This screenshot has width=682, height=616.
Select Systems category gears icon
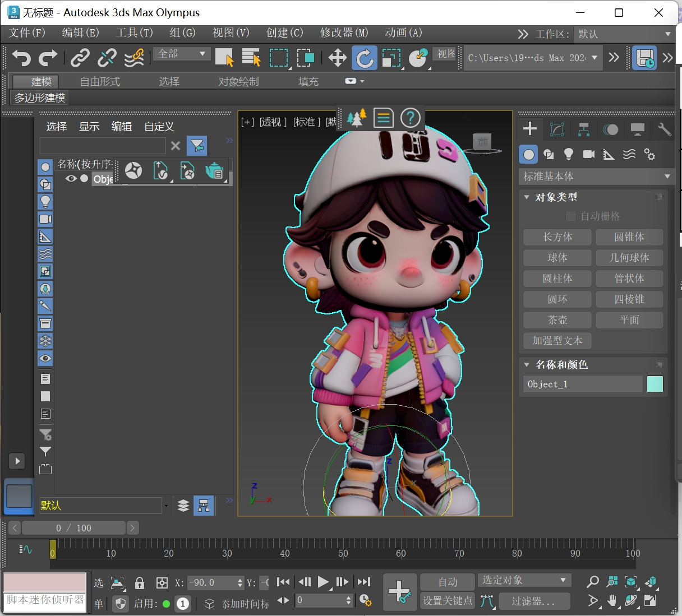(649, 154)
